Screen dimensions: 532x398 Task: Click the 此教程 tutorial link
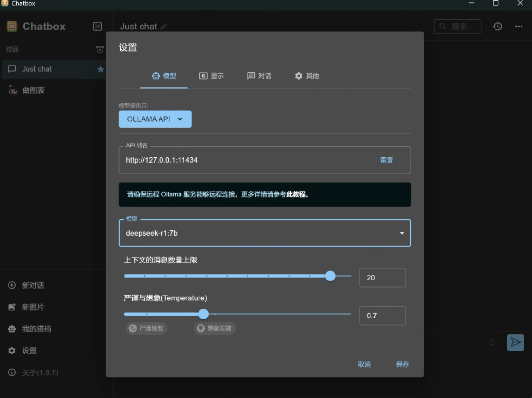[x=296, y=194]
